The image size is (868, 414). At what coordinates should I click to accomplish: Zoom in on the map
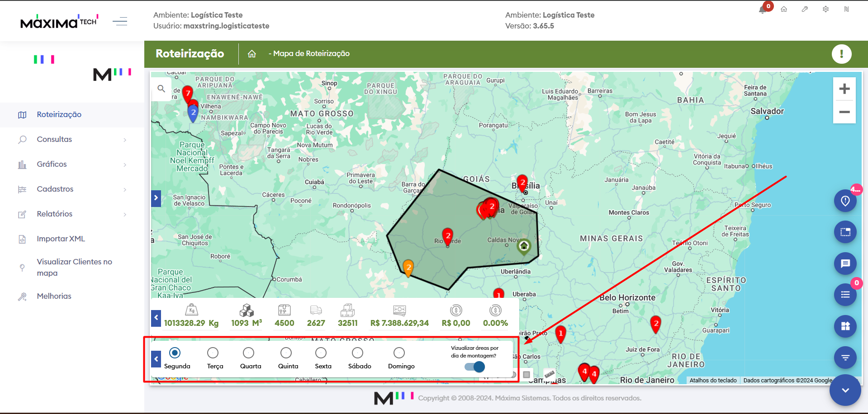[844, 89]
